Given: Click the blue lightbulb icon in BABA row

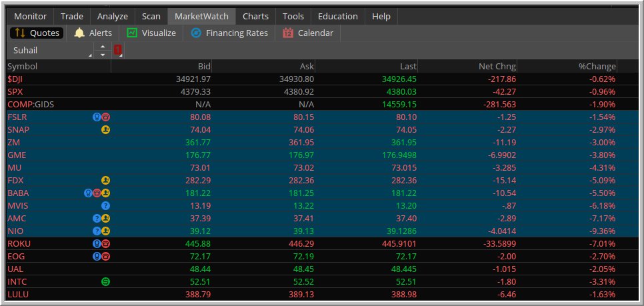Looking at the screenshot, I should coord(88,193).
